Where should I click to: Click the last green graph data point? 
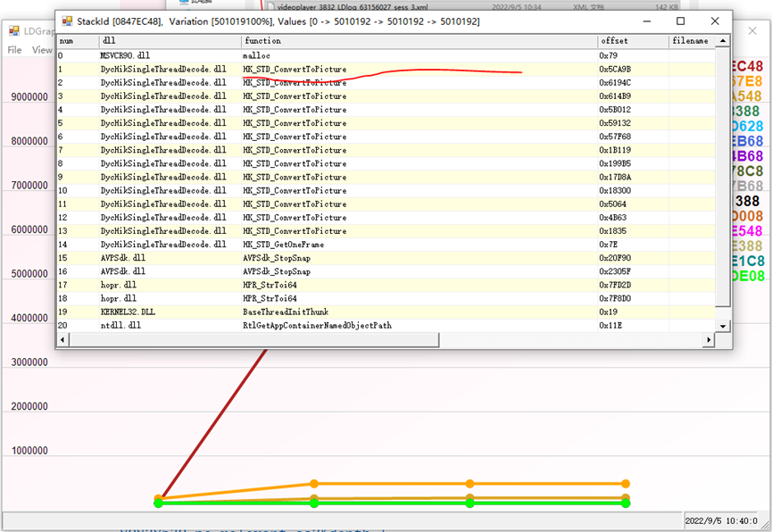626,503
